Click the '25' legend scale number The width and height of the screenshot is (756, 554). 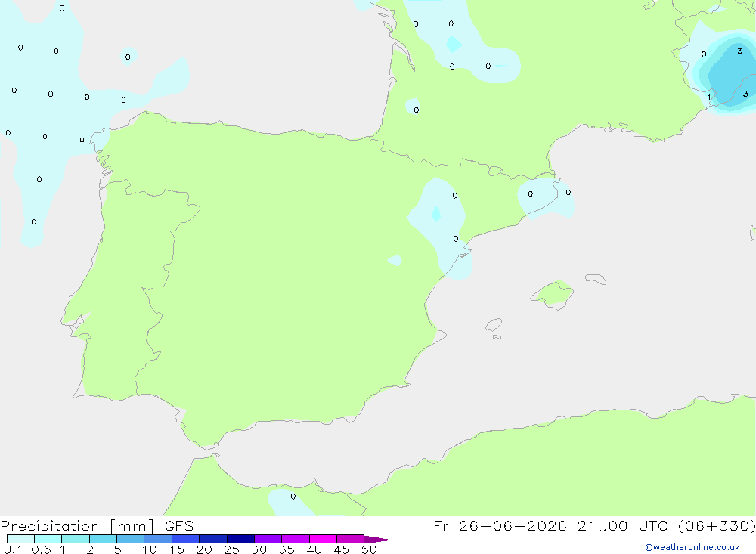[231, 549]
